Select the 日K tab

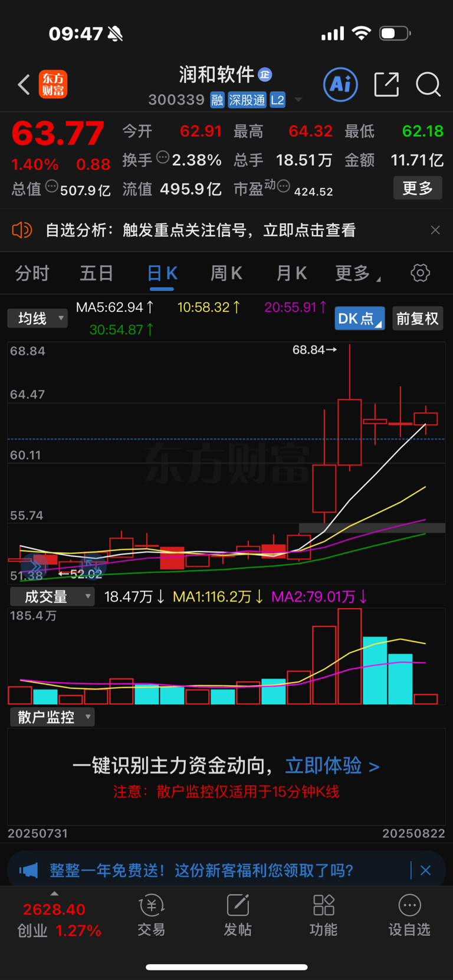(162, 273)
